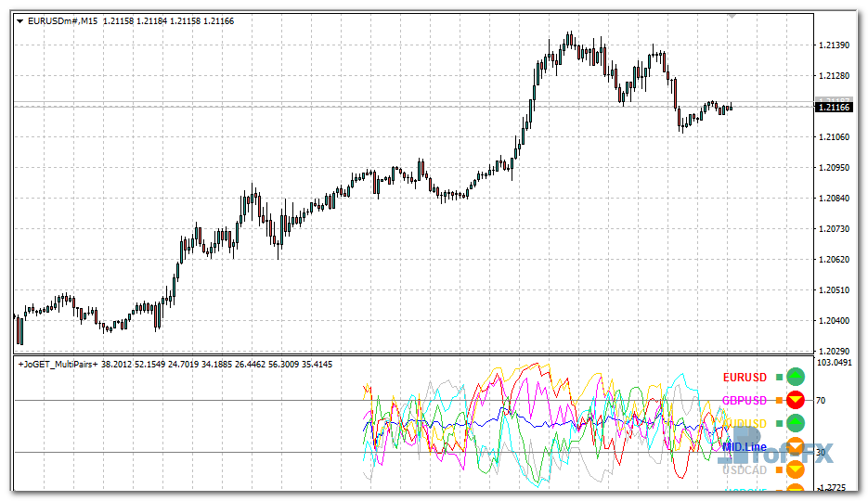Click the 30 level on indicator scale
Viewport: 868px width, 501px height.
click(x=821, y=453)
